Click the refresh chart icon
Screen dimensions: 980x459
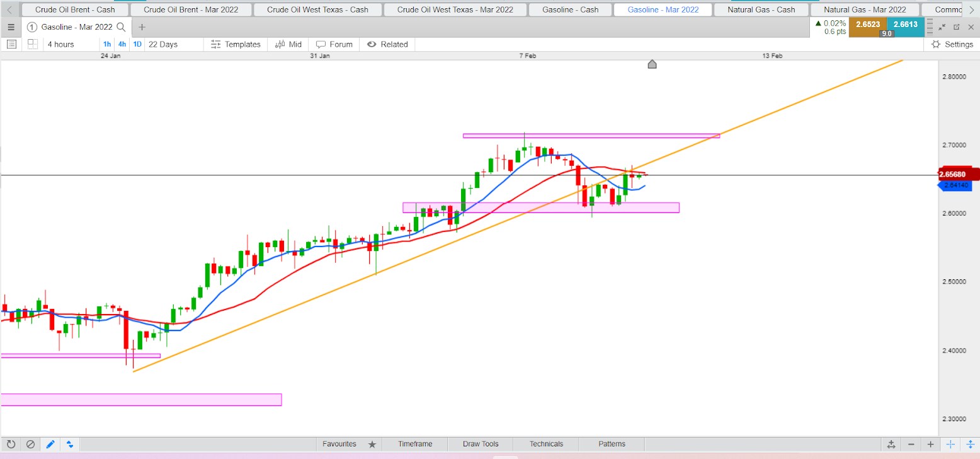(11, 444)
